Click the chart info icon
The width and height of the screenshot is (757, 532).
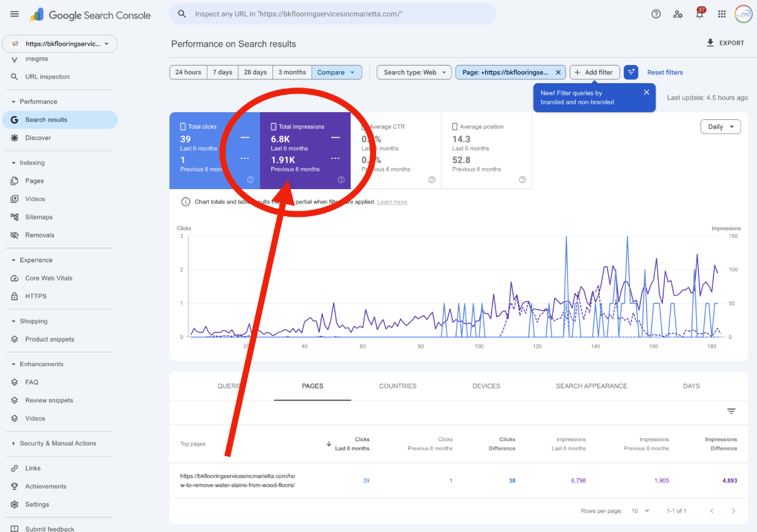185,202
